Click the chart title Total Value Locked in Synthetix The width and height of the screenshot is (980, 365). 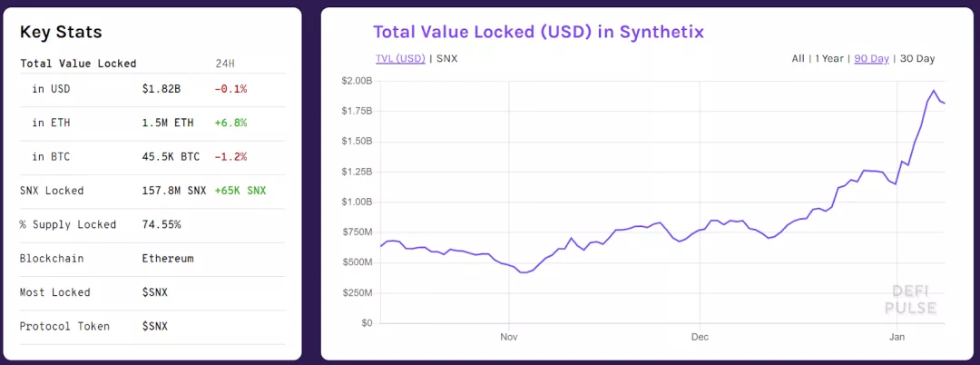click(538, 32)
